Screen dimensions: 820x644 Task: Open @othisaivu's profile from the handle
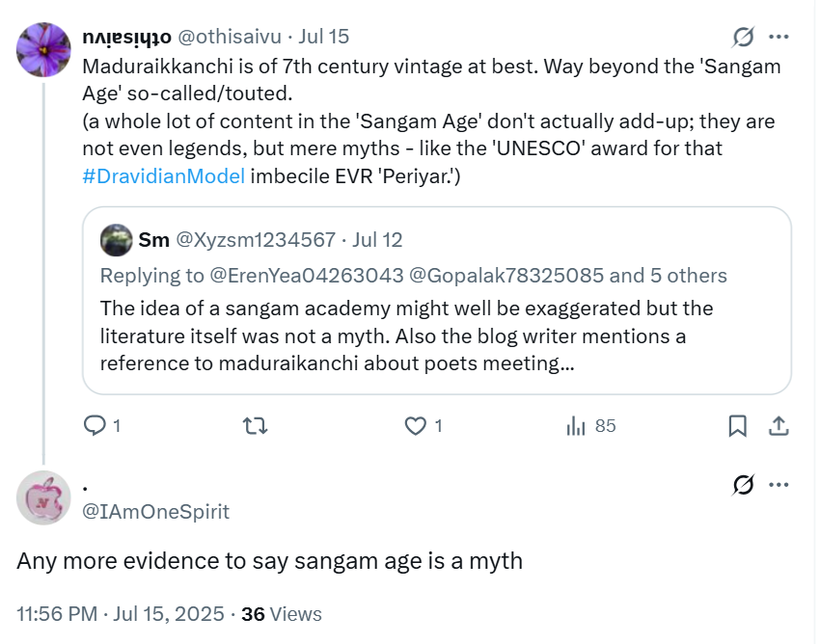coord(230,38)
